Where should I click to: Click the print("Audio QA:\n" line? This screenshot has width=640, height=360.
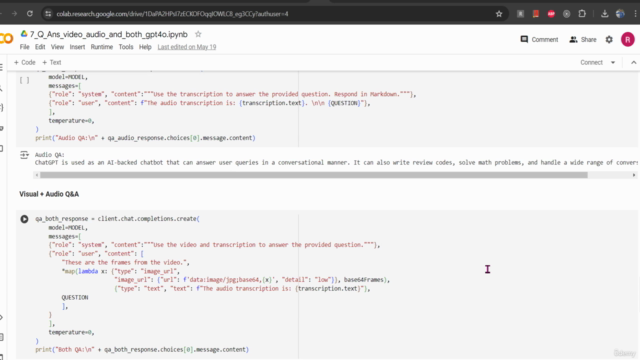click(x=145, y=138)
